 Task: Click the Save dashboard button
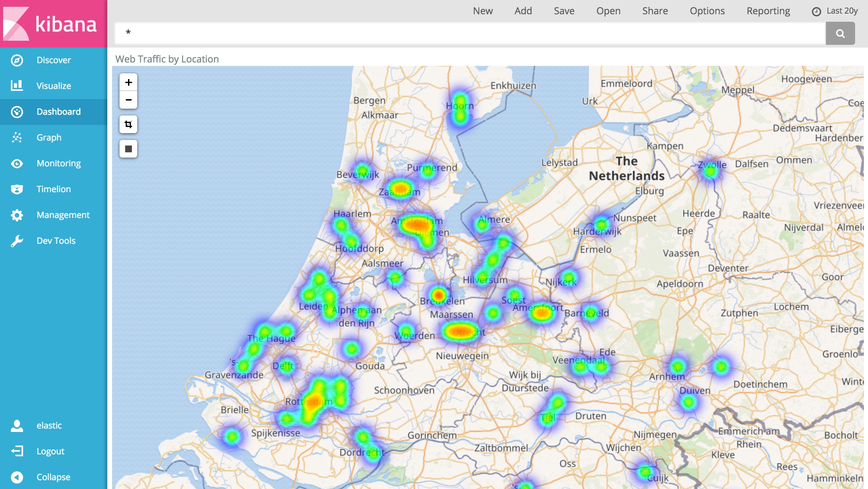[564, 11]
